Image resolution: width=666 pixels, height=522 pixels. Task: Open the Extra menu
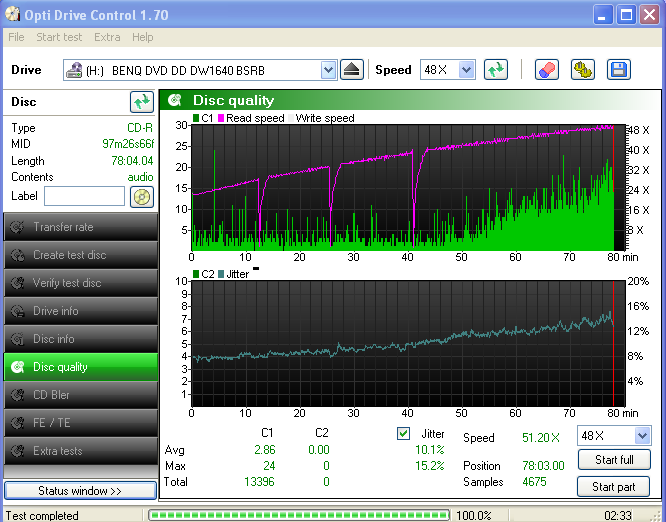107,37
